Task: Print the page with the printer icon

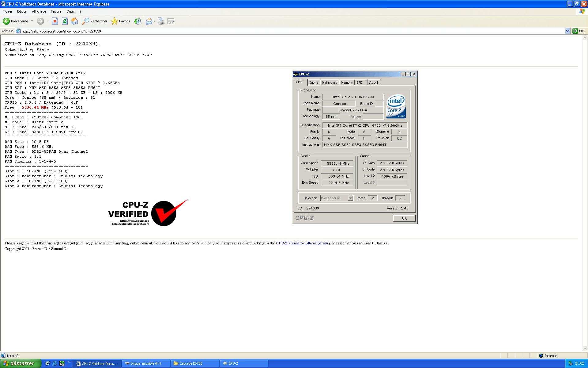Action: pos(161,21)
